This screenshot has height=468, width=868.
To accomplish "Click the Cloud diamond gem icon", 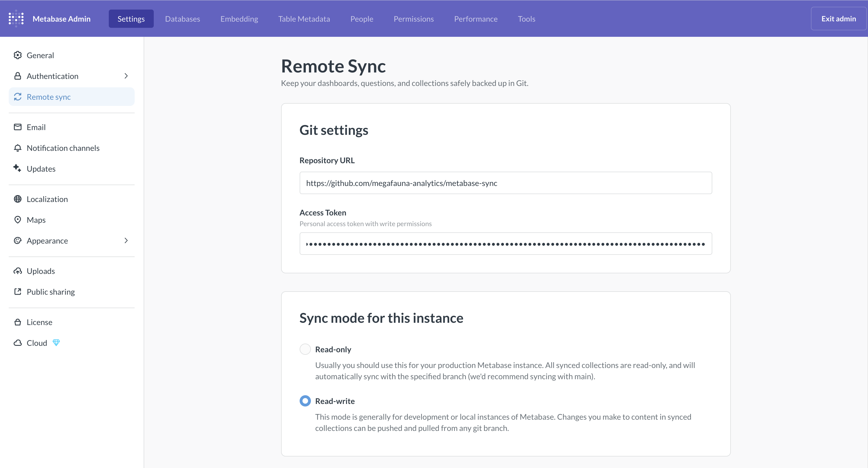I will pyautogui.click(x=56, y=343).
